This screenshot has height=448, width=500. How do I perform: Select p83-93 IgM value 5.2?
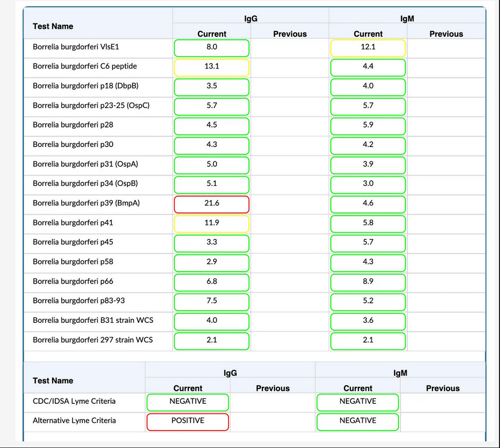click(x=368, y=302)
